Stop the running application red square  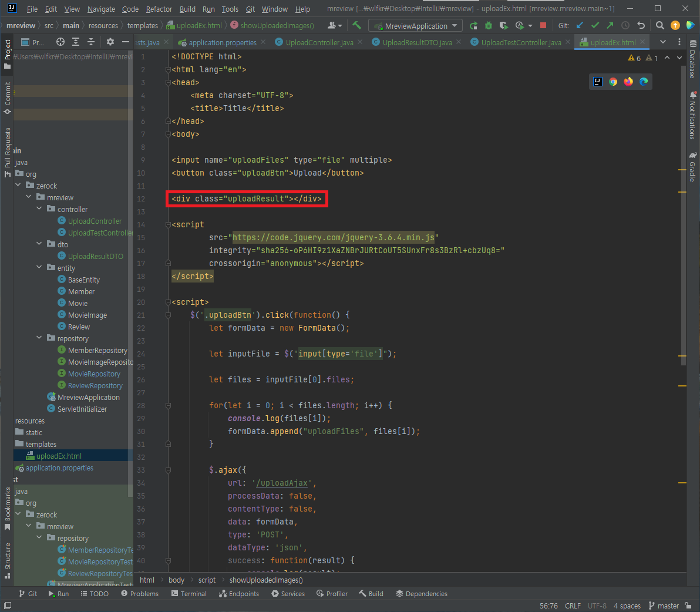click(543, 25)
